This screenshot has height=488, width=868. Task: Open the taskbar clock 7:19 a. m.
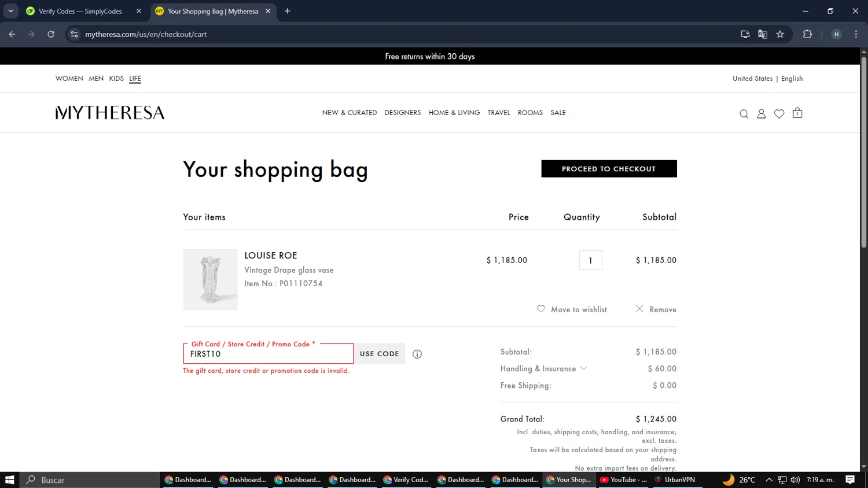click(x=820, y=480)
